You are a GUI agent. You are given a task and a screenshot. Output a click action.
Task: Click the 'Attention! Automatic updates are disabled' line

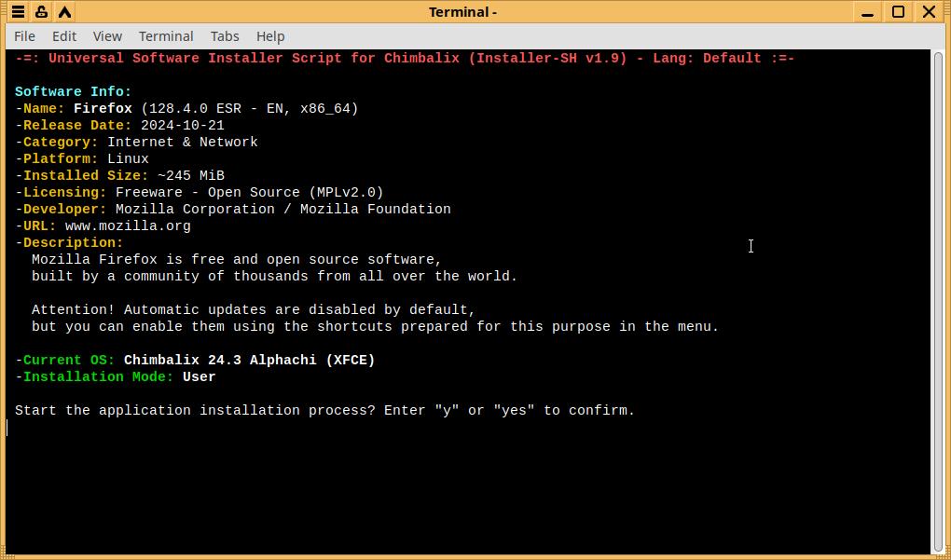[254, 309]
